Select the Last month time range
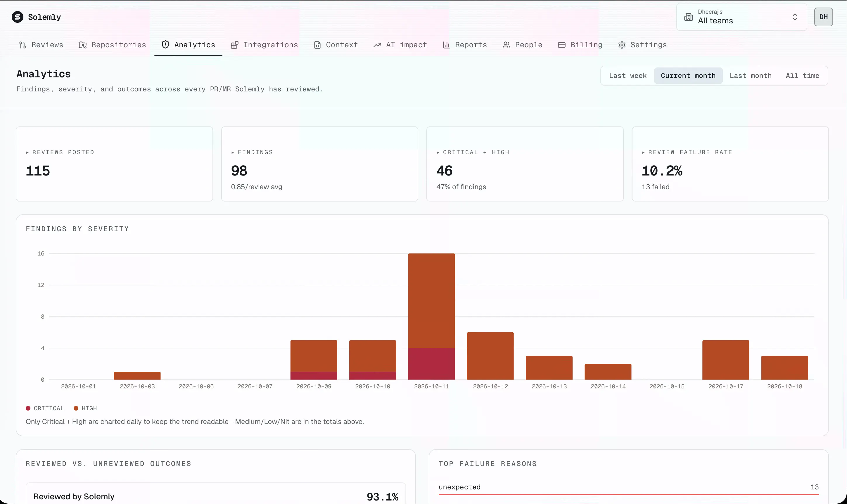847x504 pixels. (x=751, y=76)
